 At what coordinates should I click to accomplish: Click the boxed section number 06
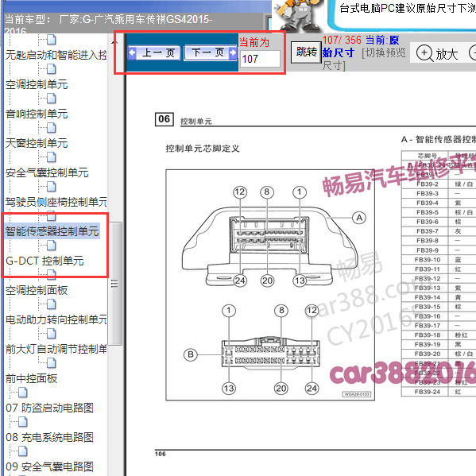click(164, 119)
